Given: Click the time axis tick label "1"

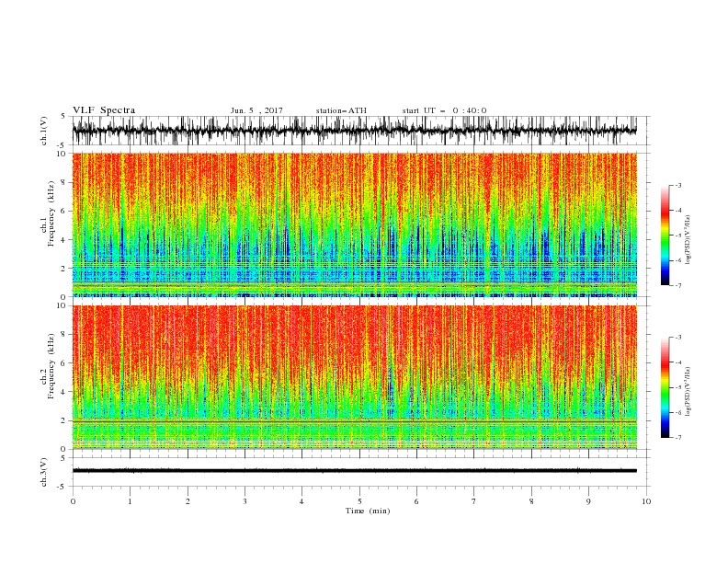Looking at the screenshot, I should (x=130, y=501).
